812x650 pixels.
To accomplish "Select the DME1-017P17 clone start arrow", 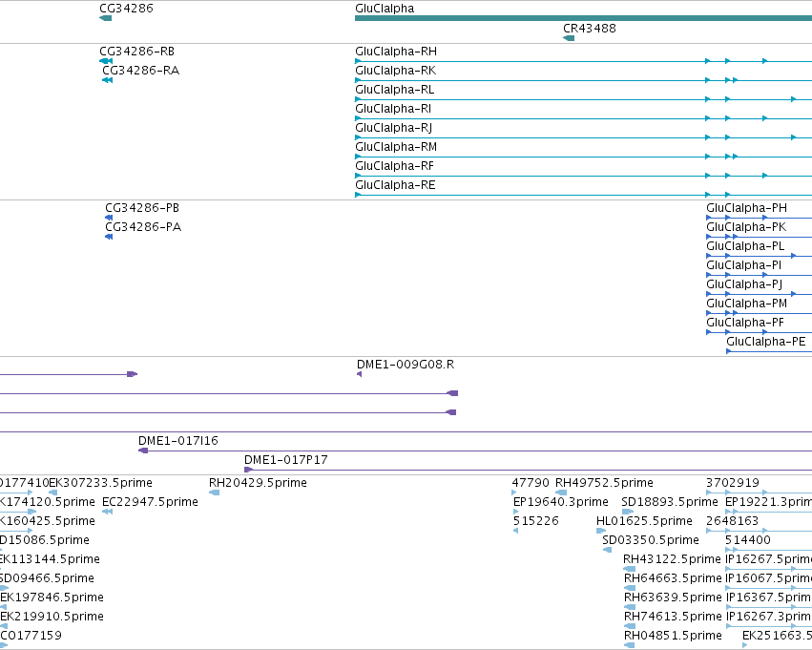I will point(249,470).
